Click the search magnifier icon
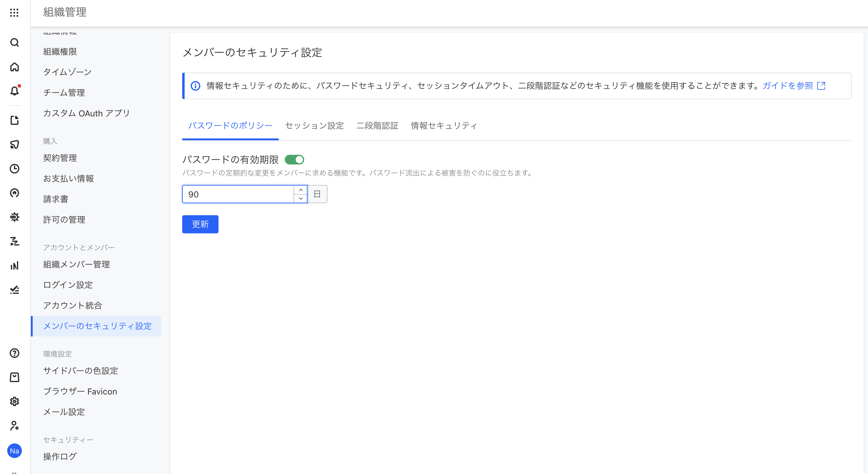Screen dimensions: 868x474 14,42
